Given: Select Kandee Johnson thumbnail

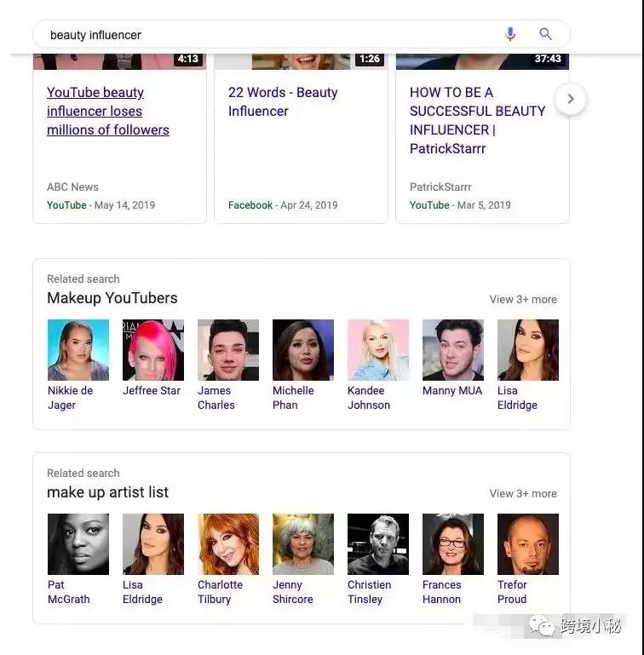Looking at the screenshot, I should 378,350.
